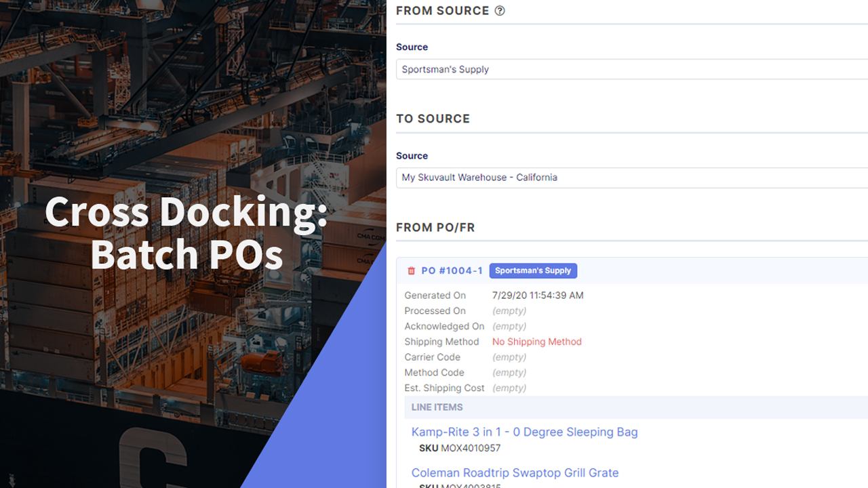Click the generated date '7/29/20 11:54:39 AM'

click(x=538, y=296)
